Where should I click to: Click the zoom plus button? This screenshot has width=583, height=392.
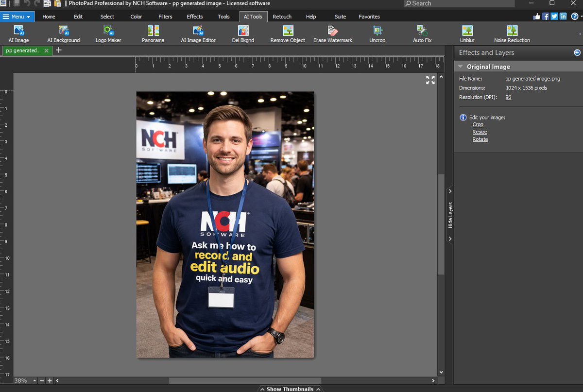[49, 381]
